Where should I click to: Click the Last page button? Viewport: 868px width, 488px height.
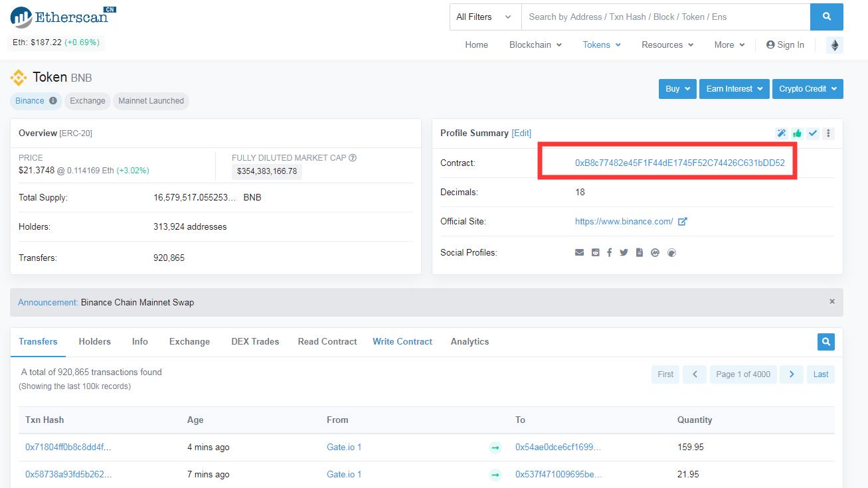[x=821, y=374]
